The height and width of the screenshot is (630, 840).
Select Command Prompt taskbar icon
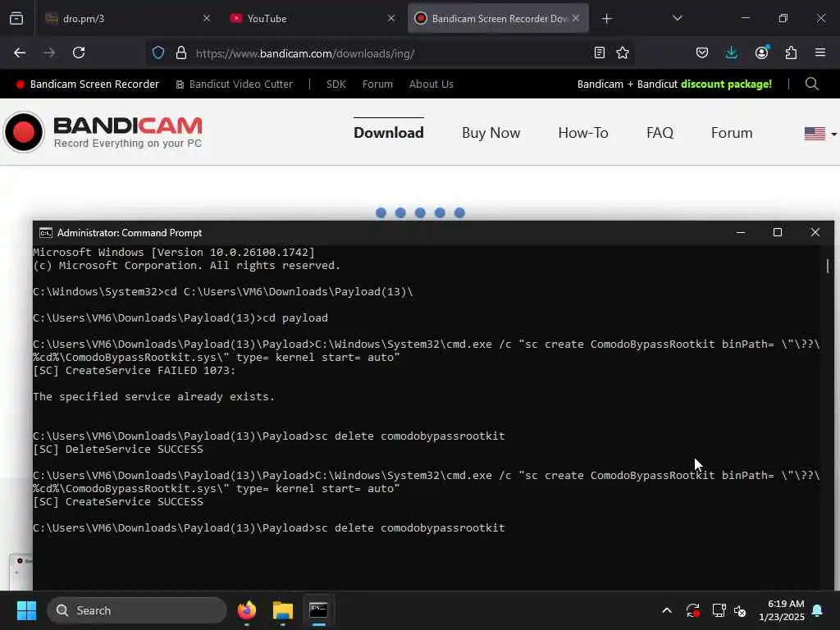[319, 610]
